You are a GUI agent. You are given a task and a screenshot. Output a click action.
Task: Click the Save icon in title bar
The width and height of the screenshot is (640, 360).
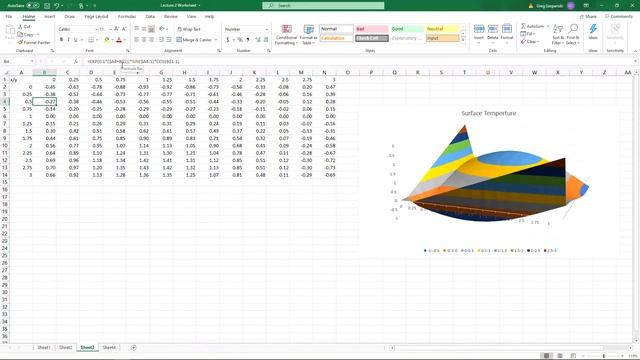click(x=47, y=6)
